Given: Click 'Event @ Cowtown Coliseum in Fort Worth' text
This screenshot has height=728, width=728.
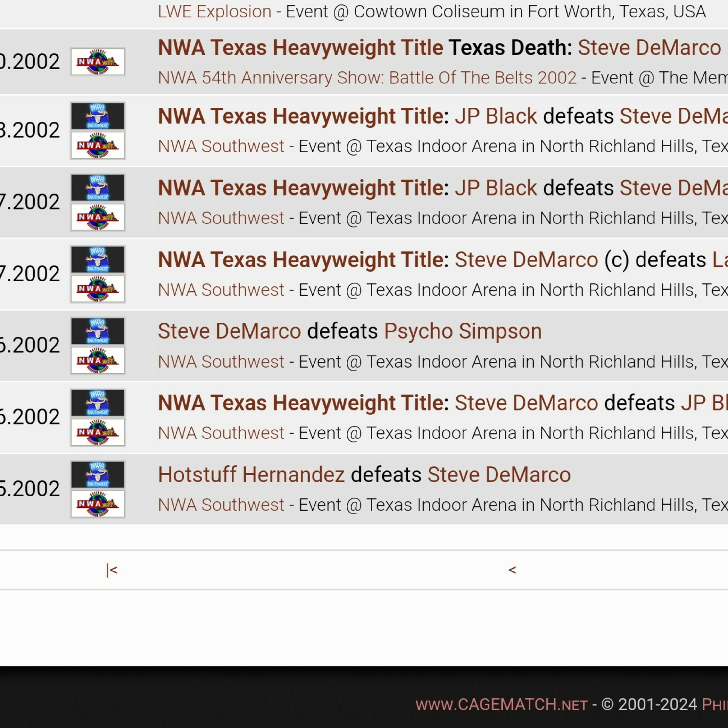Looking at the screenshot, I should click(x=450, y=12).
